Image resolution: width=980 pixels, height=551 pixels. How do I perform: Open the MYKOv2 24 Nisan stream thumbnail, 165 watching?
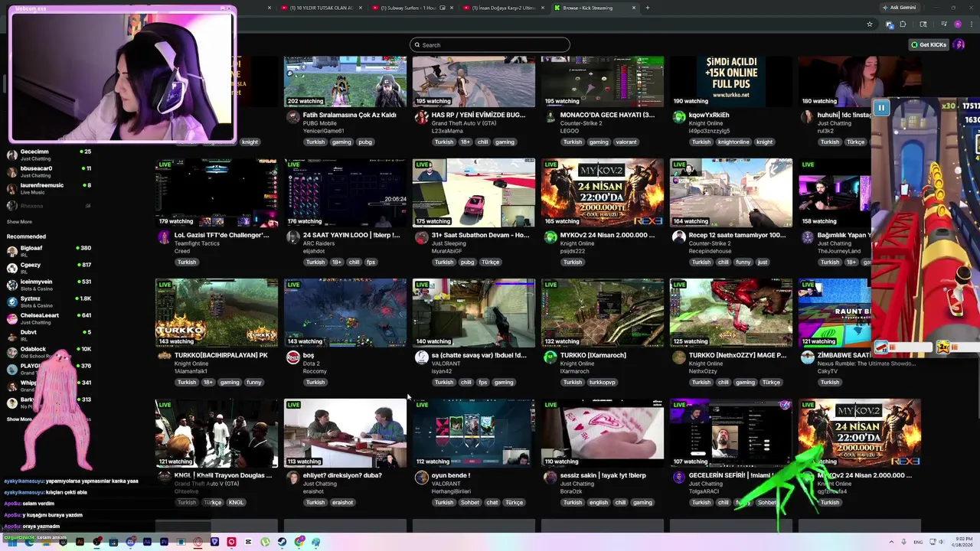click(603, 193)
